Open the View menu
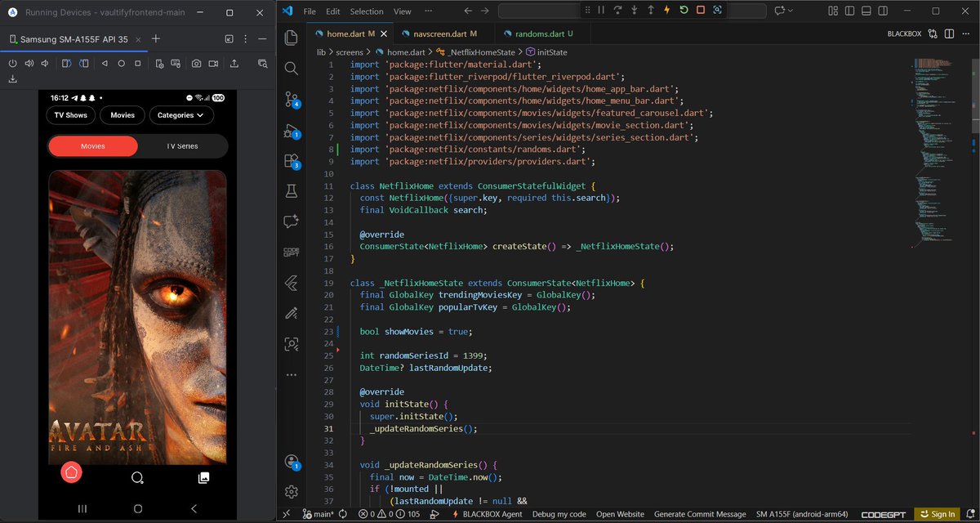 coord(402,11)
